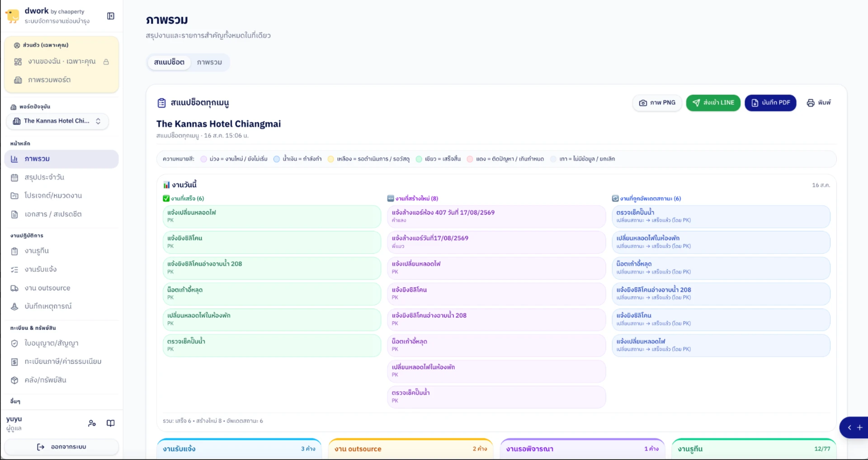This screenshot has height=460, width=868.
Task: Click the โปรเจกต์/หมวดงาน folder icon
Action: pos(14,196)
